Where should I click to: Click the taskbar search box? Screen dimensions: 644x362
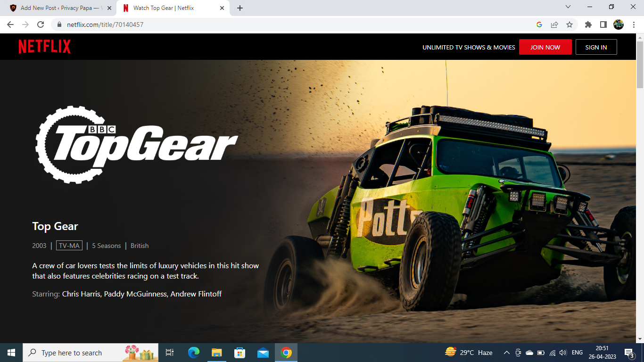(91, 353)
